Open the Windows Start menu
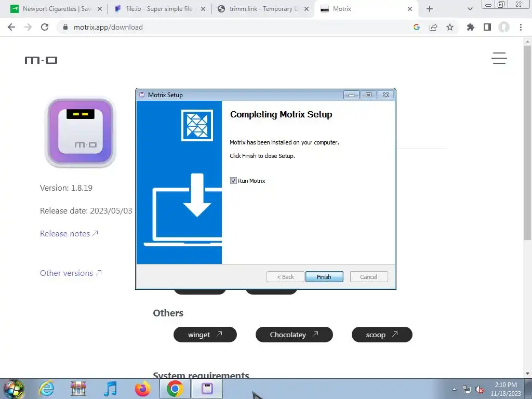The width and height of the screenshot is (532, 399). pyautogui.click(x=14, y=389)
